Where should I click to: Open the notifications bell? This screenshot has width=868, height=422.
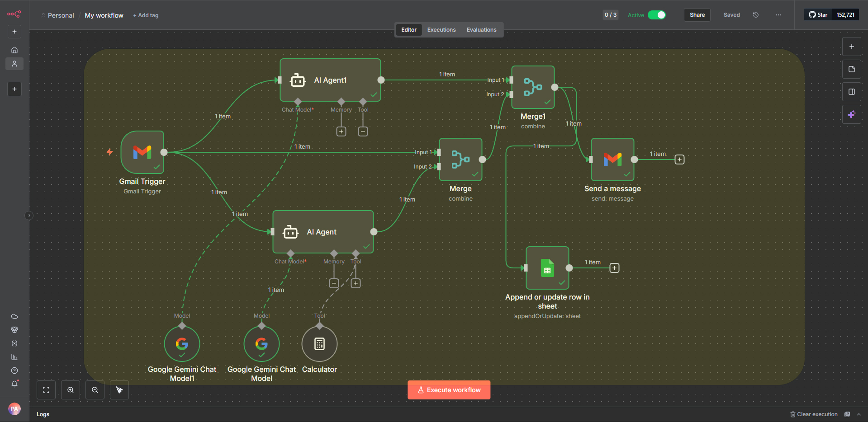point(14,384)
